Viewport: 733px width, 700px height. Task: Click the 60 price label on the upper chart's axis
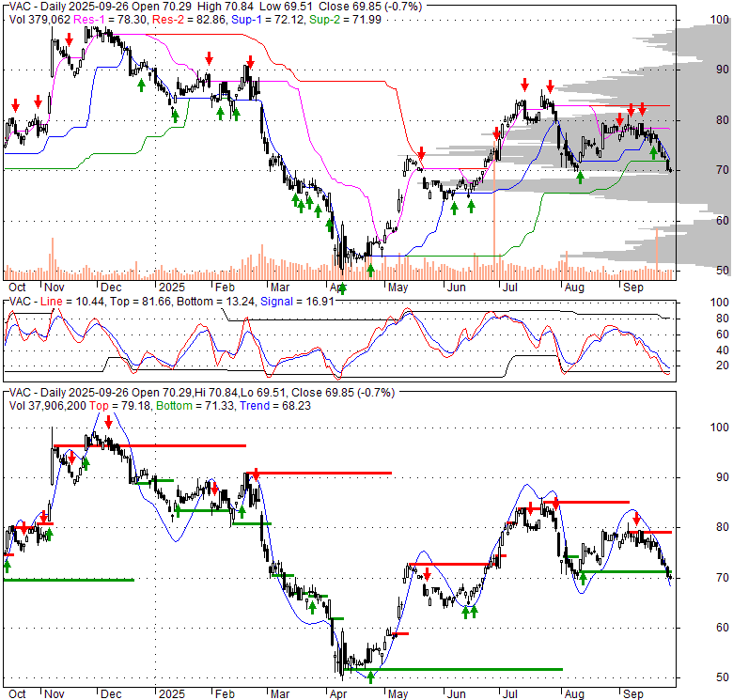723,221
